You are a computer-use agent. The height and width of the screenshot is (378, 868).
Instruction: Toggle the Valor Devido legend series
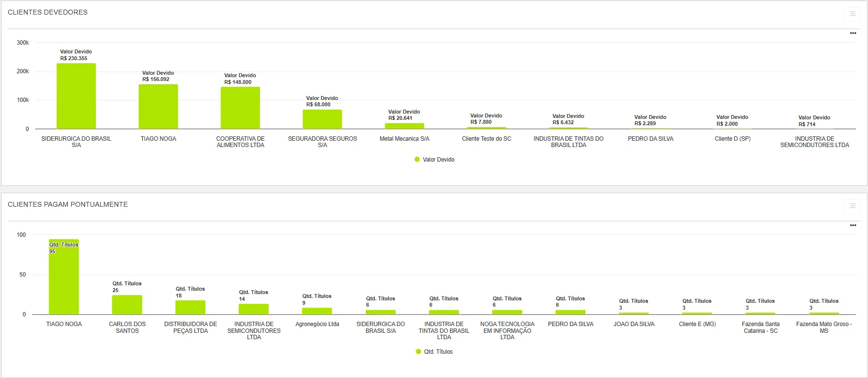pyautogui.click(x=438, y=160)
